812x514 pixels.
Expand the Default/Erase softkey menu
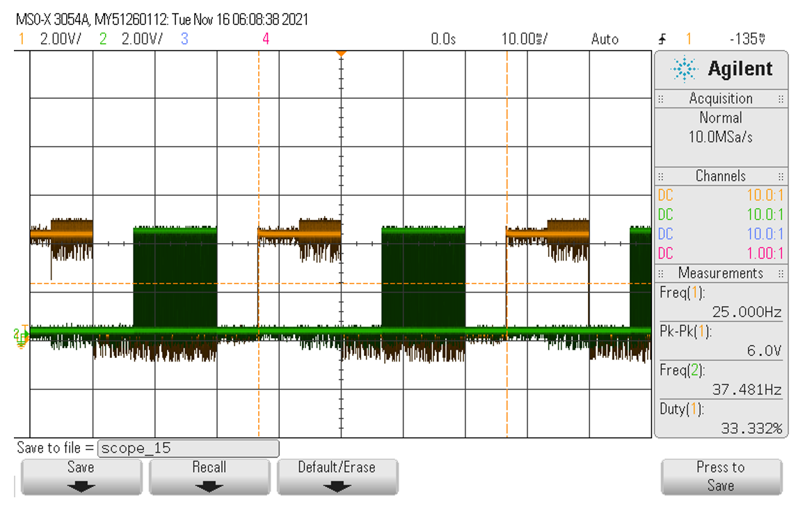click(337, 476)
